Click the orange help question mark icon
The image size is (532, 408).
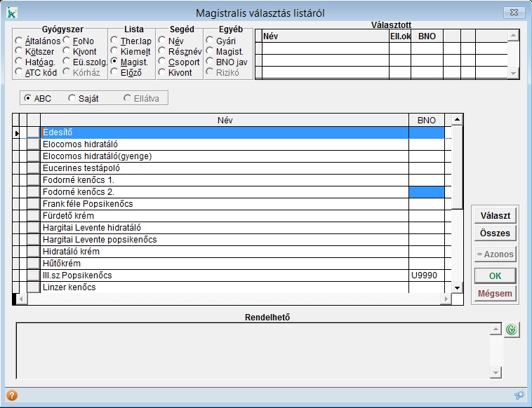11,395
